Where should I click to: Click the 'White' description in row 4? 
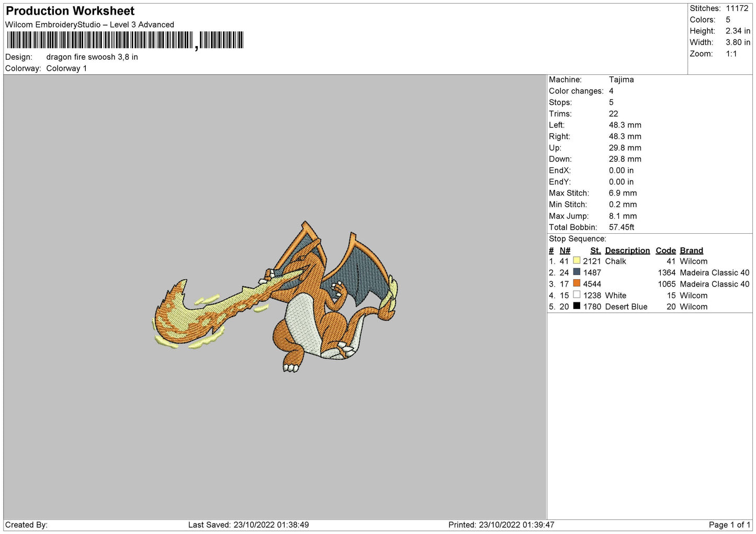pos(615,296)
